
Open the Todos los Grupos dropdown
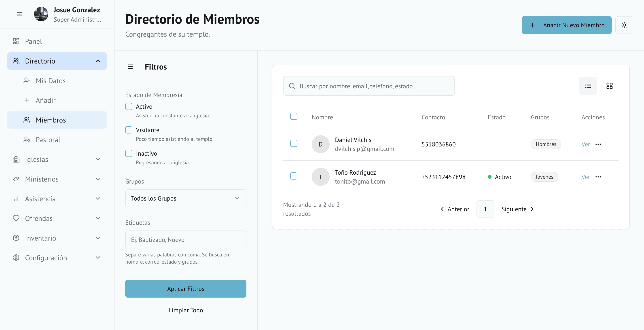pyautogui.click(x=186, y=199)
